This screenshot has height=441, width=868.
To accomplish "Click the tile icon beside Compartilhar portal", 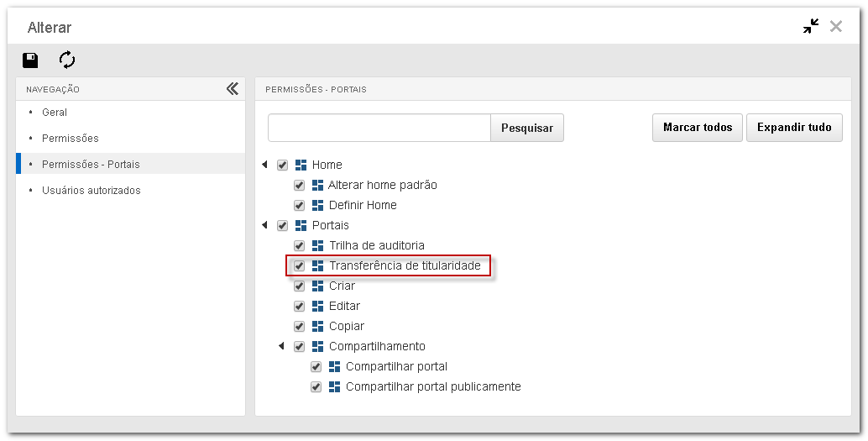I will 334,367.
